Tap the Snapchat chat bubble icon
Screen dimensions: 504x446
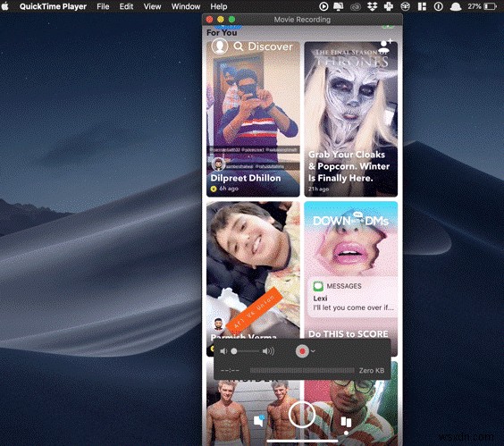click(x=259, y=420)
